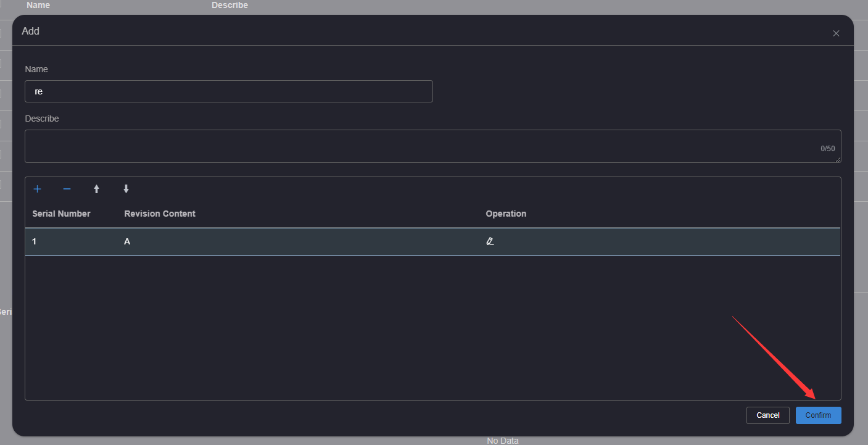Add a new revision row with plus icon

point(37,189)
